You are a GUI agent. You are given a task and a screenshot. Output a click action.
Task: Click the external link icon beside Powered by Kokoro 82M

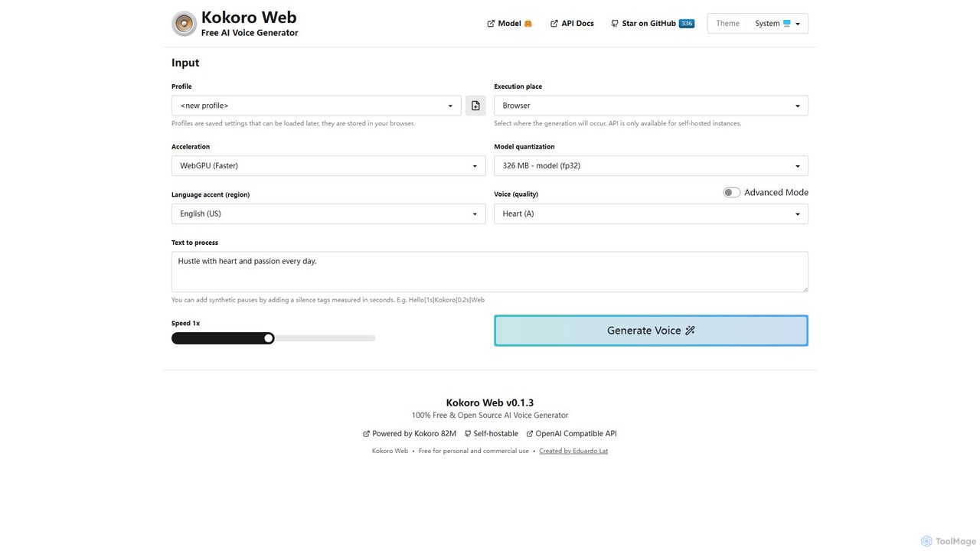coord(366,434)
